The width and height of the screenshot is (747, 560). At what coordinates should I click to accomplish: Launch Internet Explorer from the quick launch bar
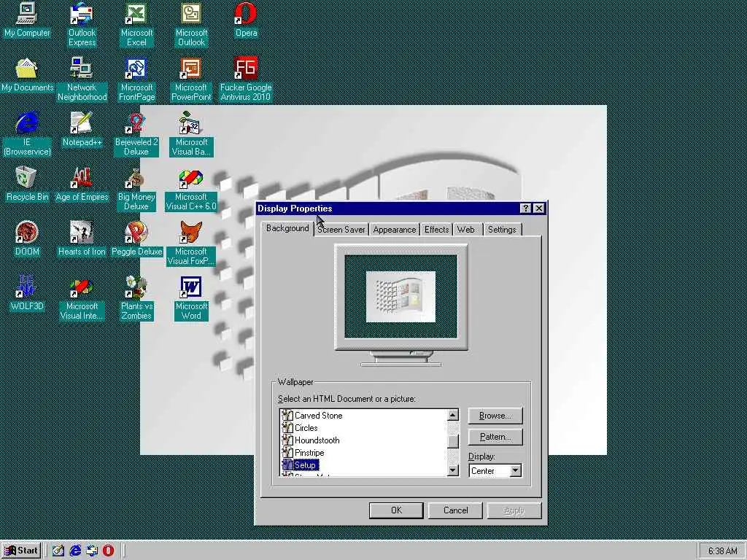click(x=75, y=551)
